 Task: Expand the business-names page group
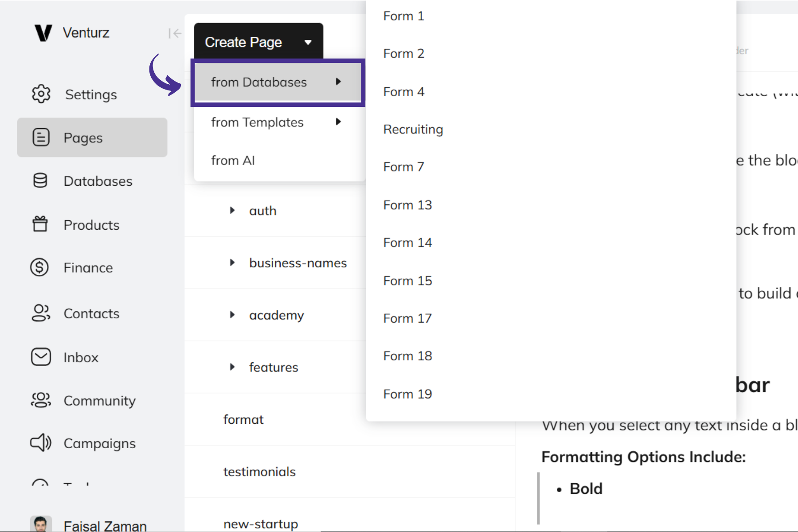(x=232, y=263)
